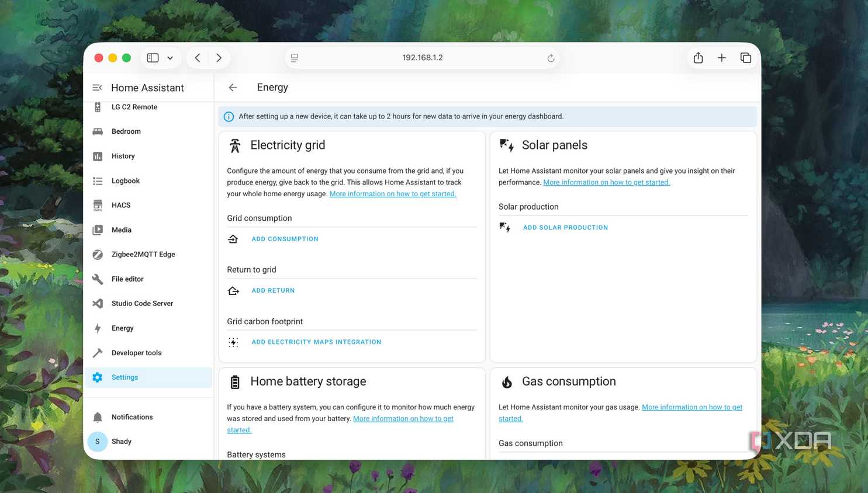Expand the Safari tab group dropdown
Viewport: 868px width, 493px height.
(170, 58)
